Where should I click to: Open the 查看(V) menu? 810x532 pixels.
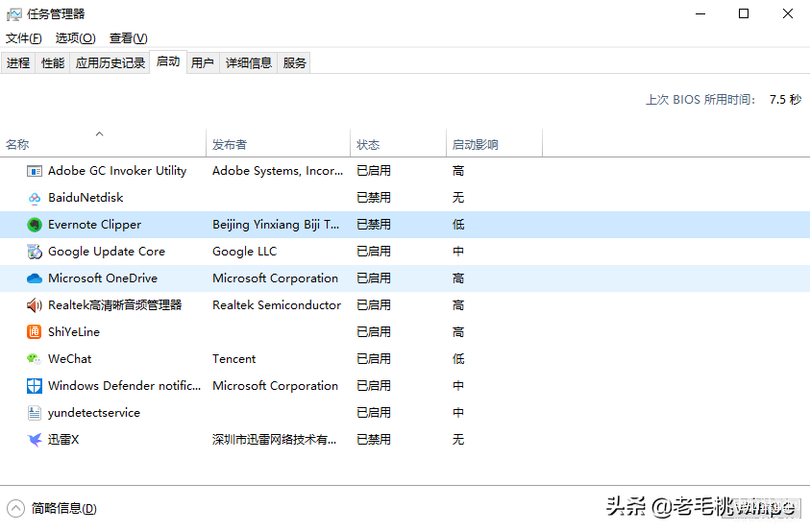(x=128, y=38)
